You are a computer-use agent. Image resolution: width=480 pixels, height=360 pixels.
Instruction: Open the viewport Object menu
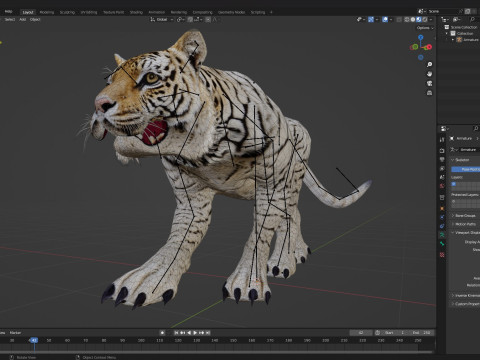pos(35,19)
